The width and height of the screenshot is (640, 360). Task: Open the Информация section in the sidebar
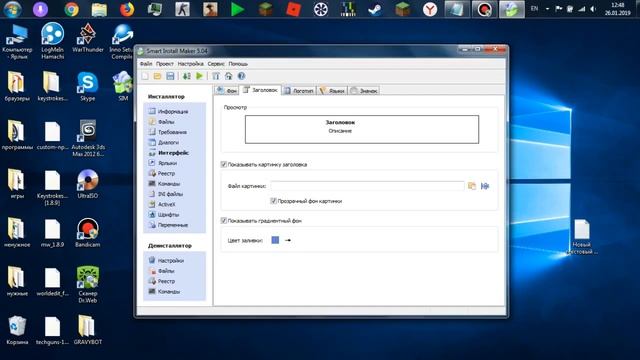169,111
